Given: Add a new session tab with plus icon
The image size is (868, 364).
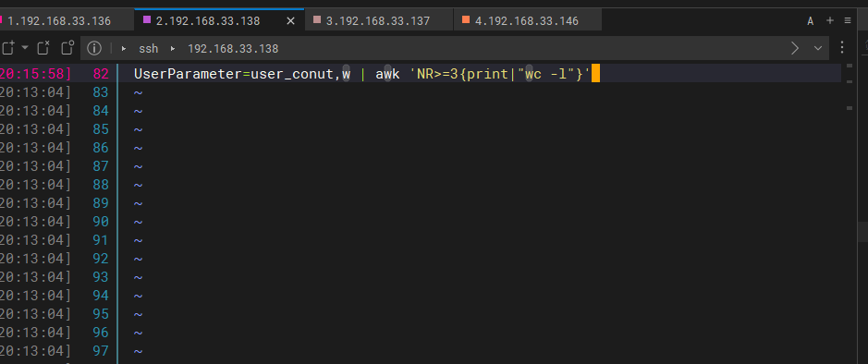Looking at the screenshot, I should pyautogui.click(x=830, y=20).
